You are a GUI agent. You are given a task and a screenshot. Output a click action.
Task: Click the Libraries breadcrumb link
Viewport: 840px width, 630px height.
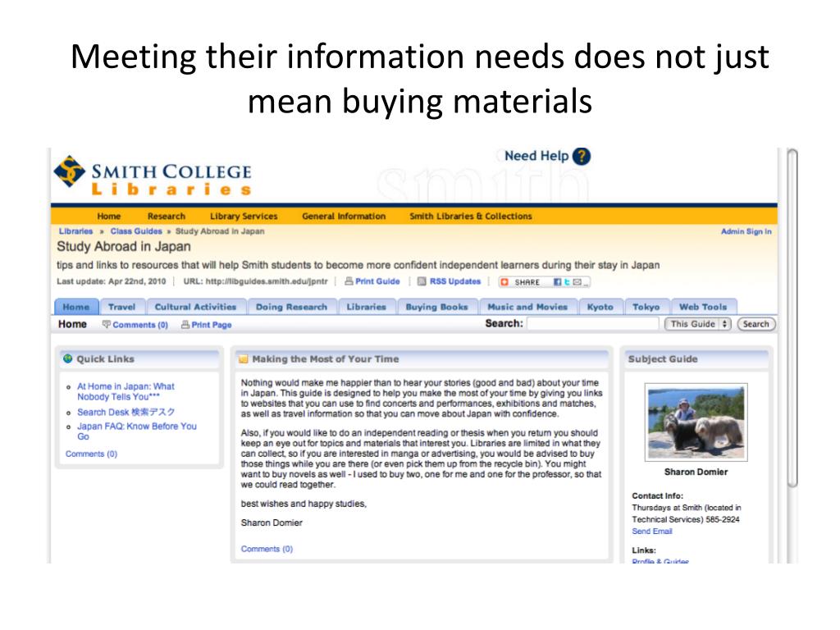point(75,231)
